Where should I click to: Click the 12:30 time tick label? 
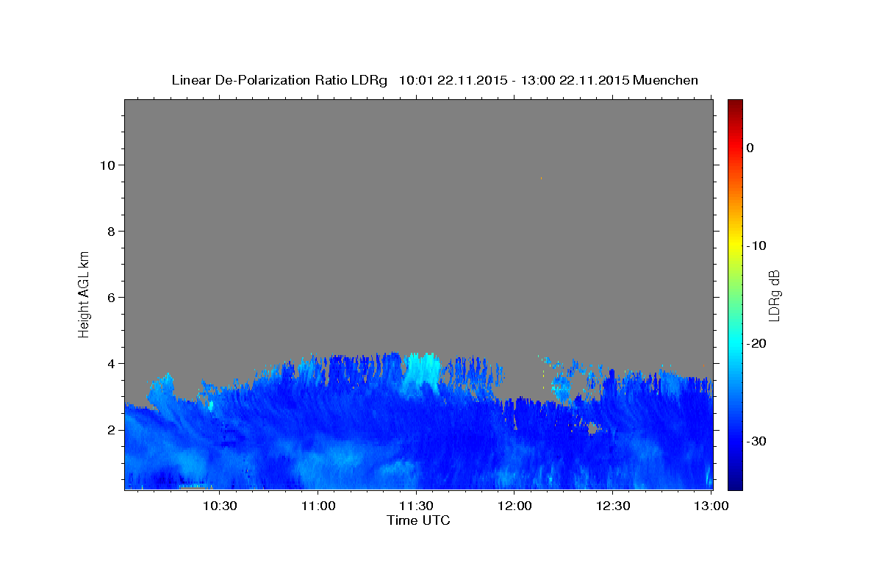click(x=613, y=506)
